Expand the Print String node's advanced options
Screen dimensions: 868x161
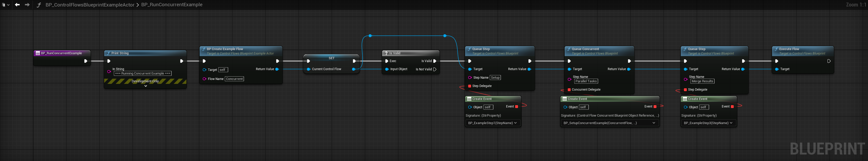pyautogui.click(x=145, y=86)
